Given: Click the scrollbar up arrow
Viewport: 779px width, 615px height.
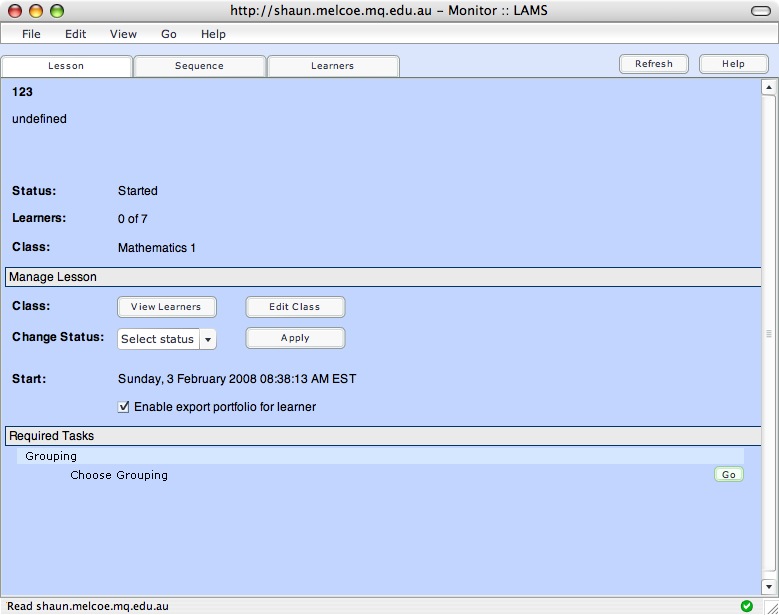Looking at the screenshot, I should click(769, 87).
